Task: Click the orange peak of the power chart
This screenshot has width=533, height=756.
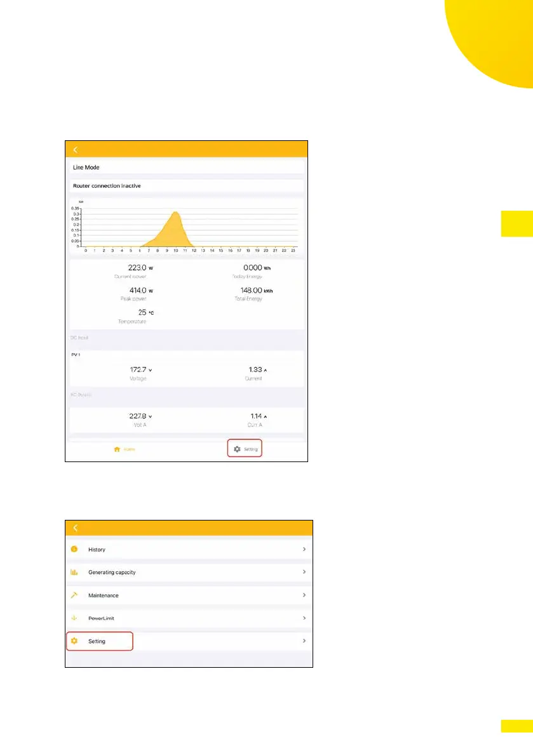Action: point(175,213)
